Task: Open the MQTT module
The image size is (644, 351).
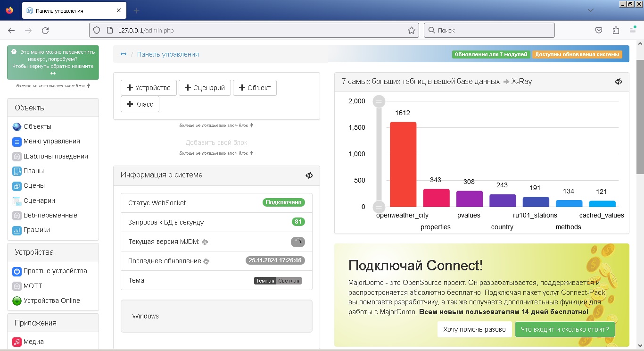Action: (27, 286)
